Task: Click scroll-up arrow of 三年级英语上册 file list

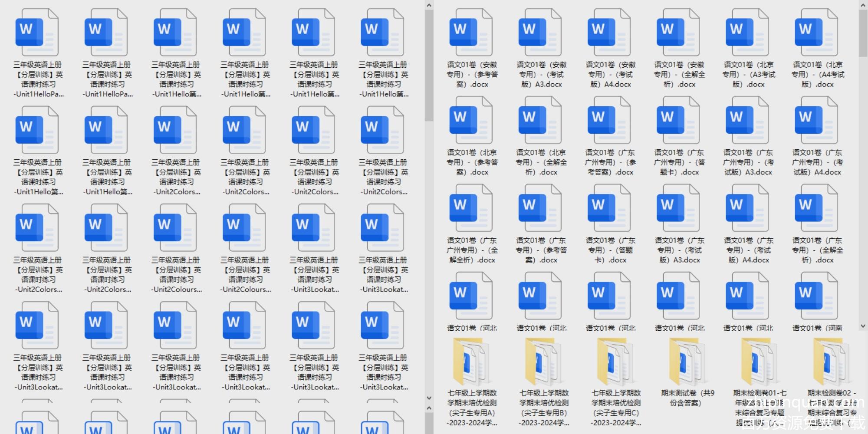Action: 429,5
